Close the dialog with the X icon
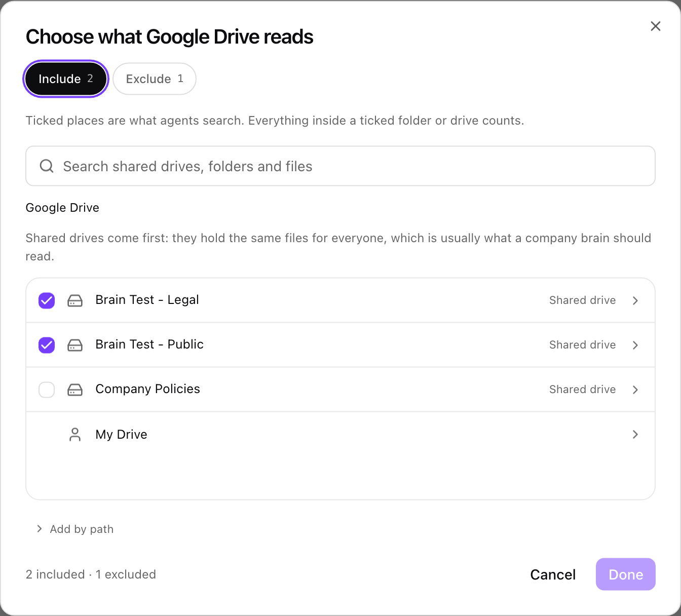The image size is (681, 616). coord(656,26)
